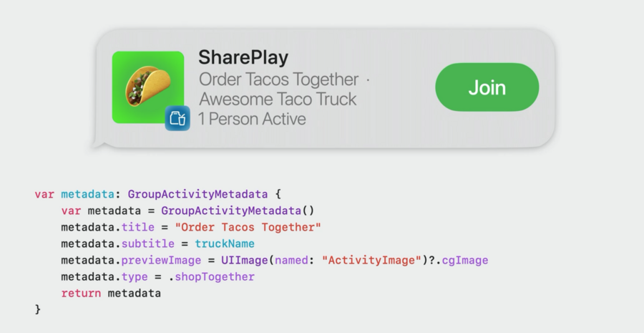Click the "Order Tacos Together" string literal in code

pyautogui.click(x=248, y=227)
